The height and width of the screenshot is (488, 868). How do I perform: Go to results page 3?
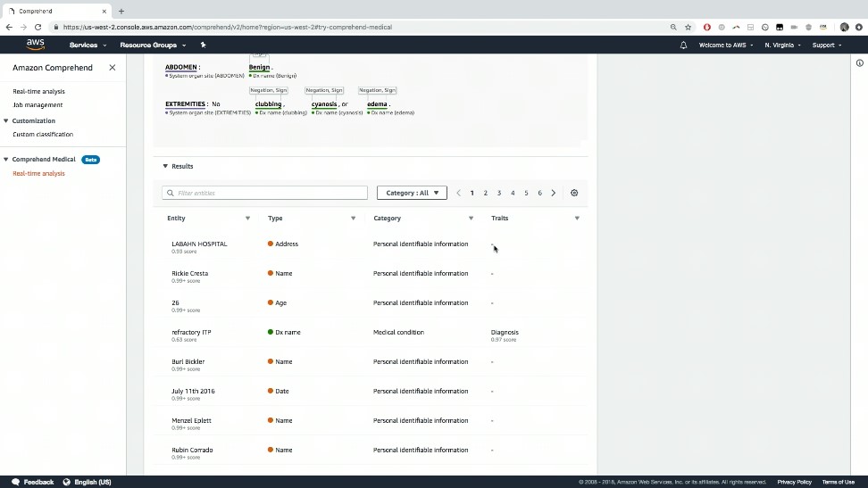[x=499, y=193]
